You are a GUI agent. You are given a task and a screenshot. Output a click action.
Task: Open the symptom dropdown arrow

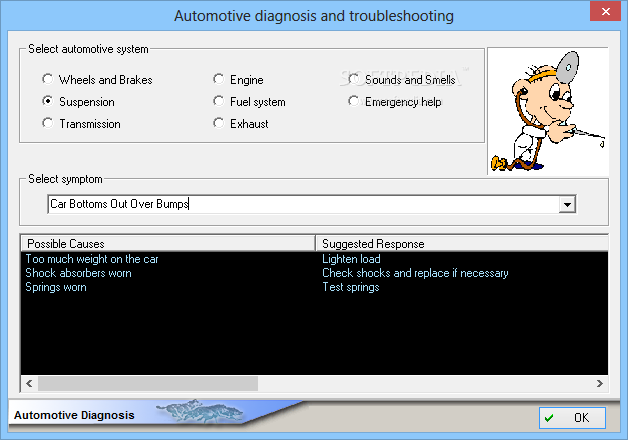(567, 204)
